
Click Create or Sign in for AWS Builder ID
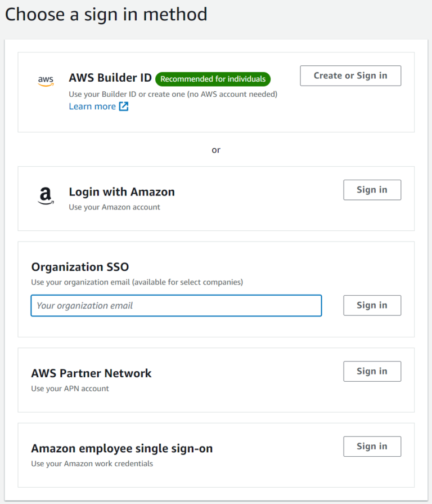tap(350, 75)
